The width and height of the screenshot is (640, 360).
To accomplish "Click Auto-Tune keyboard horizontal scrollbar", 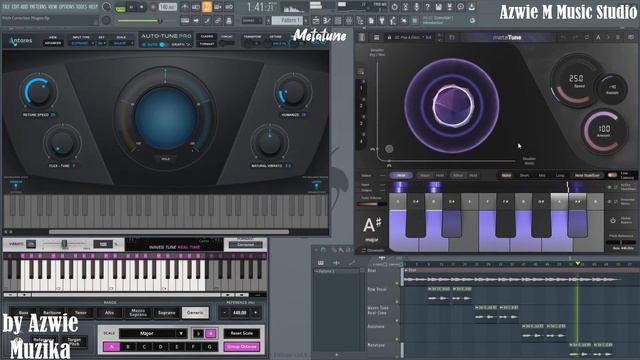I will [169, 232].
